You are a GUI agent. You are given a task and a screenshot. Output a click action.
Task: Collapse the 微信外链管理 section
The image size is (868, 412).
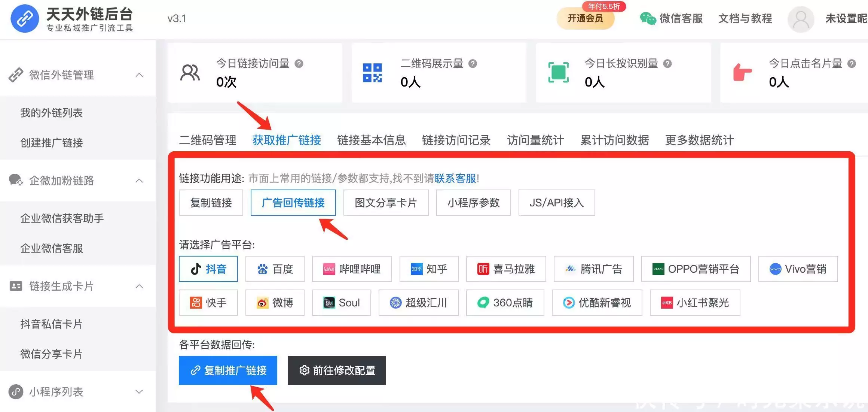(x=139, y=75)
